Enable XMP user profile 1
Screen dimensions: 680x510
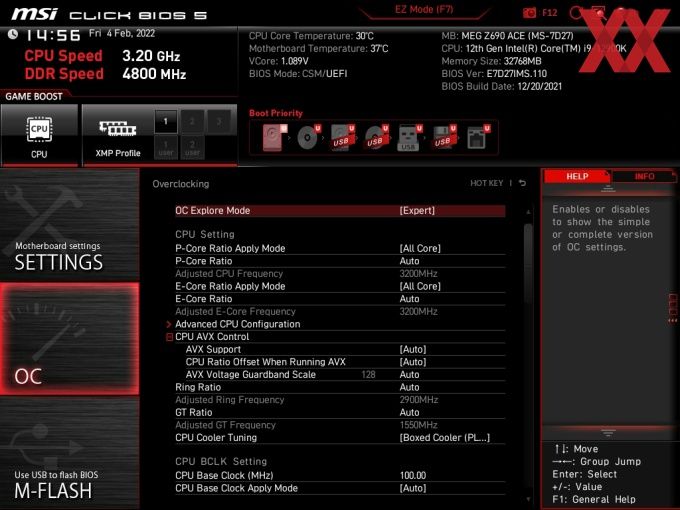(x=165, y=147)
